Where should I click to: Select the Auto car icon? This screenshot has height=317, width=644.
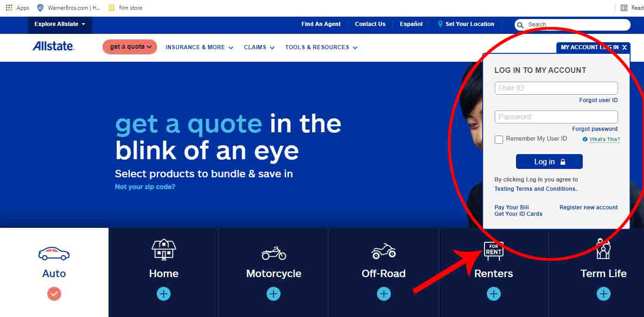pyautogui.click(x=54, y=253)
